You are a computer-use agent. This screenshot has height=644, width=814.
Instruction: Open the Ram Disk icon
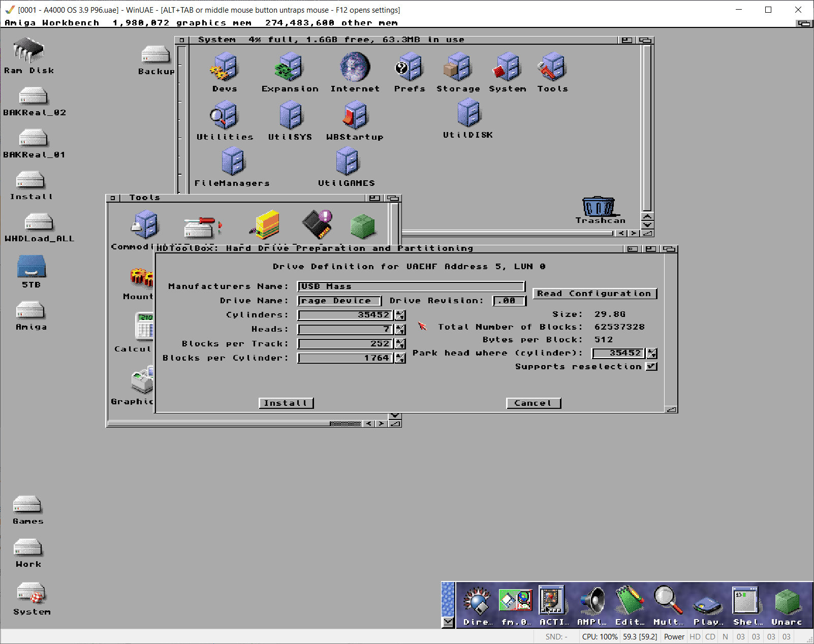(x=28, y=51)
